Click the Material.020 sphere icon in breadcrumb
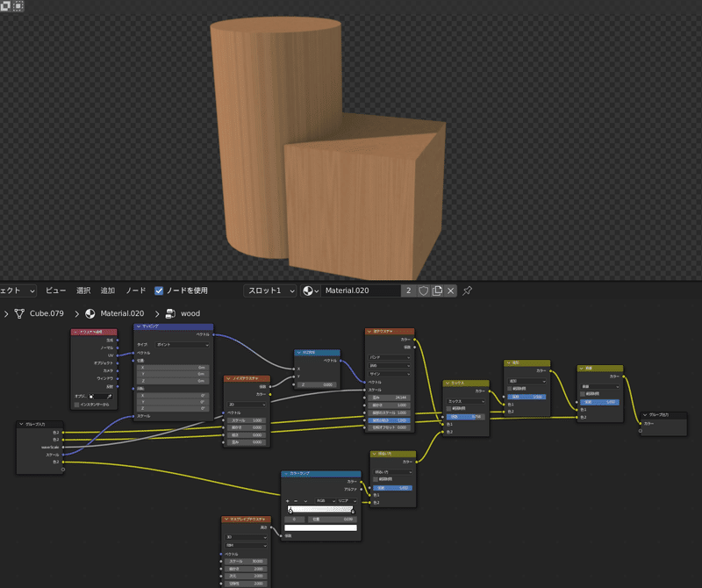The height and width of the screenshot is (588, 702). [x=90, y=313]
